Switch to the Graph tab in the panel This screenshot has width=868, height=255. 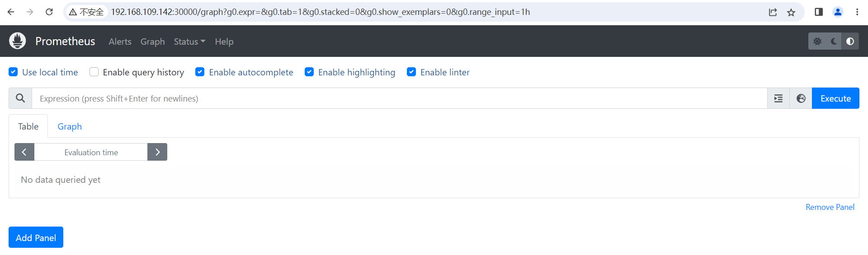pyautogui.click(x=70, y=126)
